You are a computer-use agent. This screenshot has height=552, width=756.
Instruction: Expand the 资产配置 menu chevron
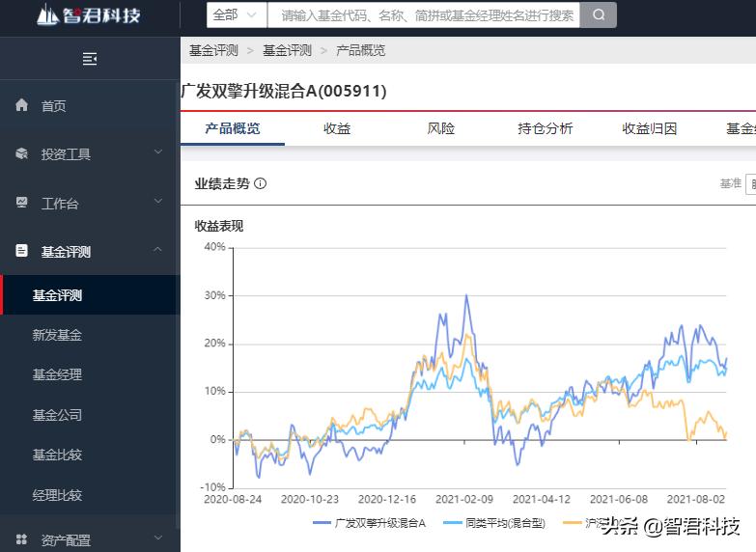(x=157, y=538)
